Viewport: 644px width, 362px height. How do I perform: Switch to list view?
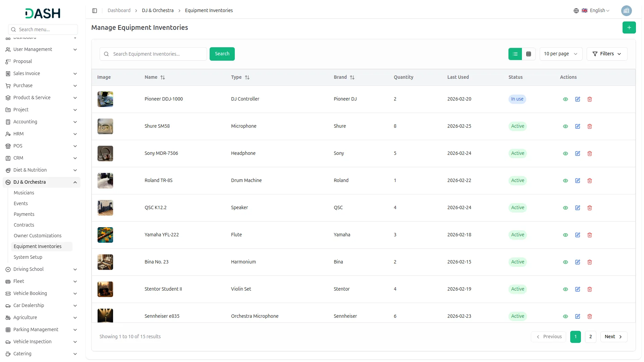click(x=515, y=54)
